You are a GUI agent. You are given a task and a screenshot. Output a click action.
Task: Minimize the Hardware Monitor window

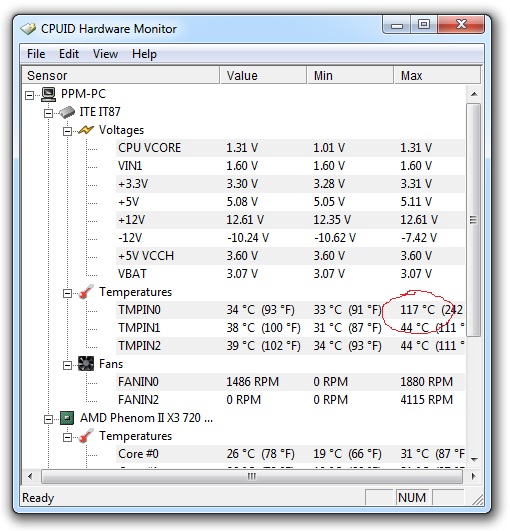coord(397,25)
